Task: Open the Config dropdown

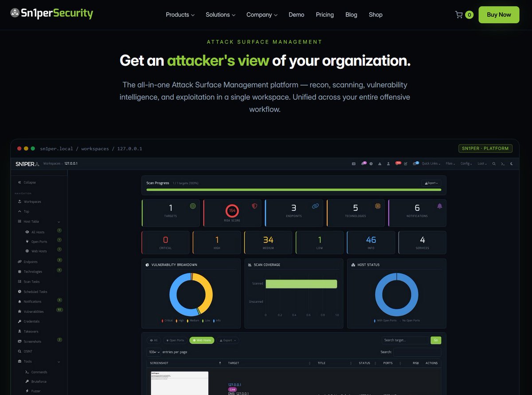Action: [x=466, y=164]
